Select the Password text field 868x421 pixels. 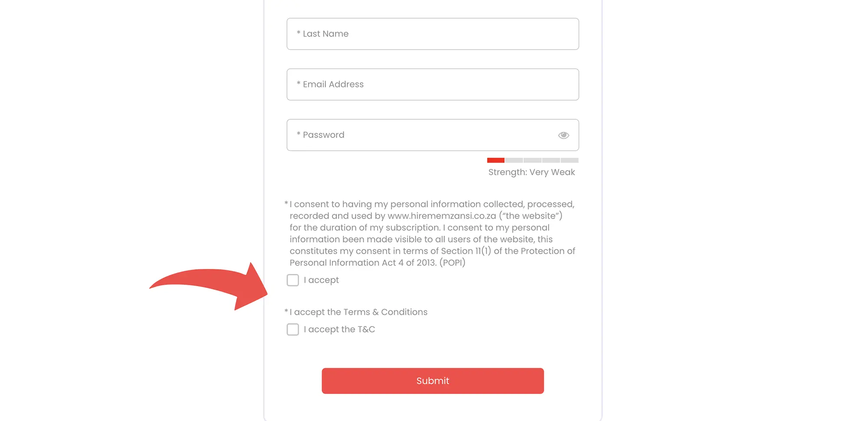pyautogui.click(x=421, y=135)
